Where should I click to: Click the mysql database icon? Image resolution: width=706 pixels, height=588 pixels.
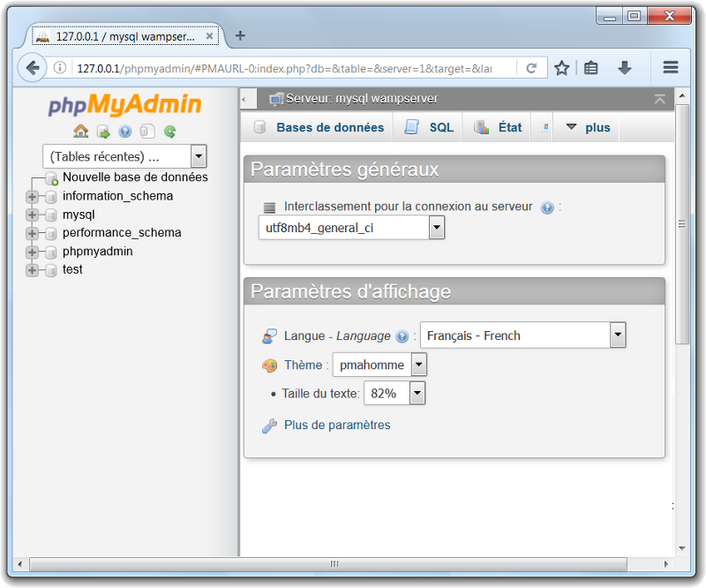pyautogui.click(x=51, y=215)
